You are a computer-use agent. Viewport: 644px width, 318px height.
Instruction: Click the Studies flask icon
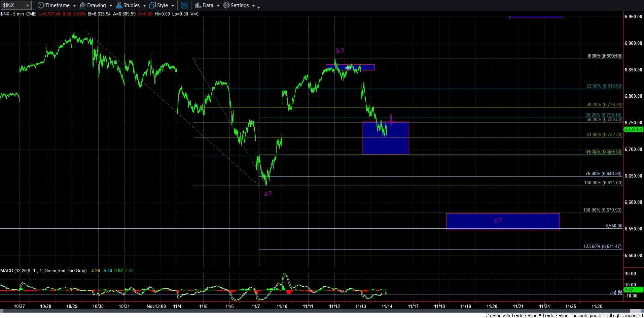pyautogui.click(x=119, y=5)
